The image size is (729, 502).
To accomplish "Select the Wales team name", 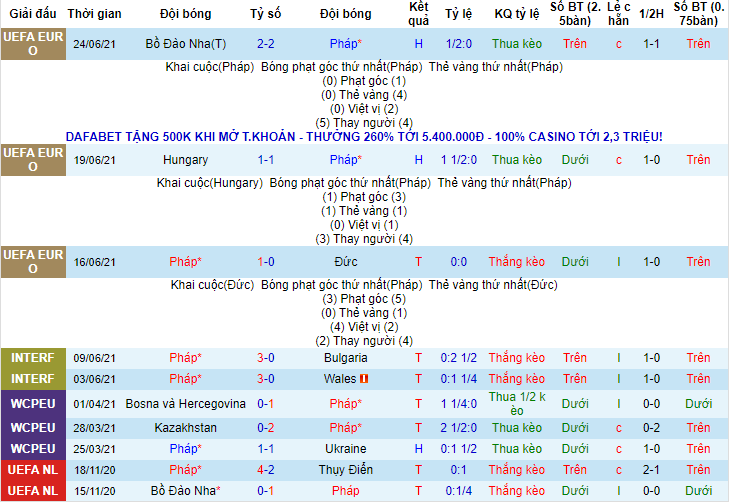I will 340,379.
